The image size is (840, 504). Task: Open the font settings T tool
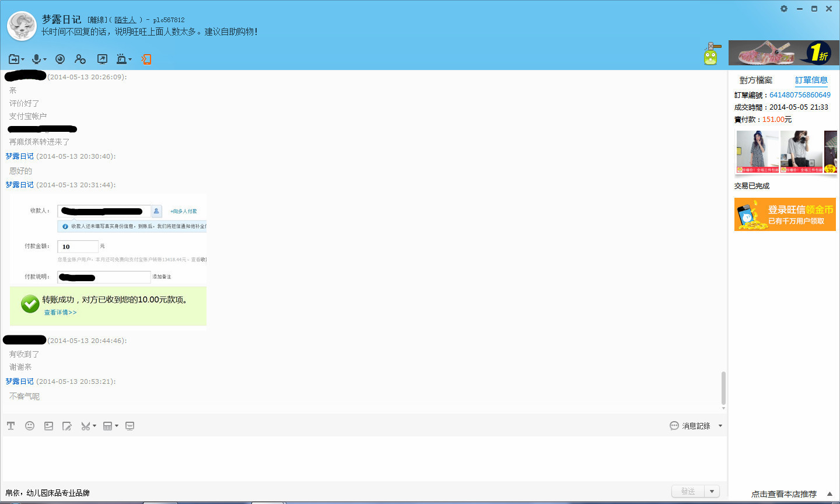click(10, 426)
